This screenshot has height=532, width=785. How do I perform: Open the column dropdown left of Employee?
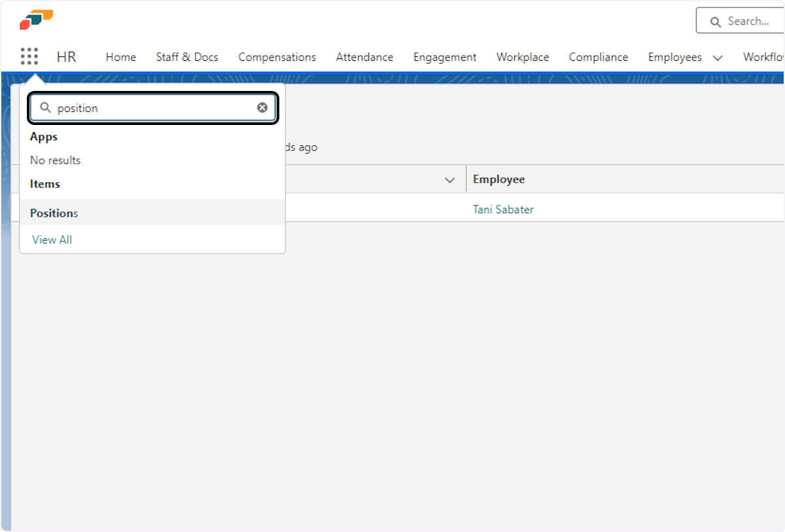pyautogui.click(x=449, y=180)
